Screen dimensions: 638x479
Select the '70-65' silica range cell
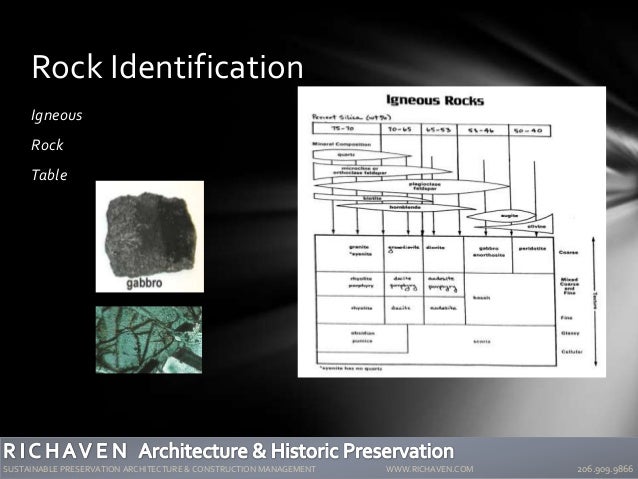[401, 129]
